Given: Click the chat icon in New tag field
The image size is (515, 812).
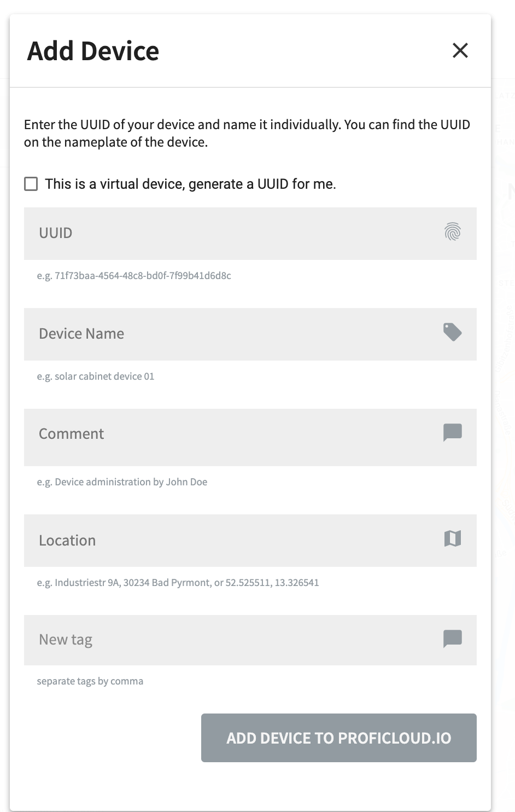Looking at the screenshot, I should click(453, 639).
